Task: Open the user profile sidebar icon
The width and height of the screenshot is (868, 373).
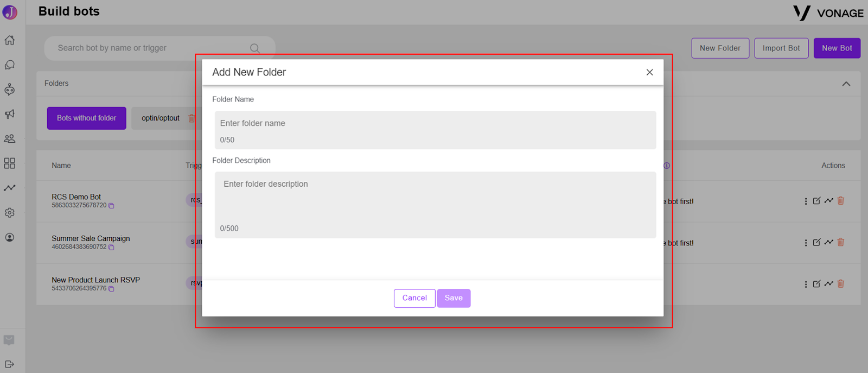Action: pyautogui.click(x=10, y=237)
